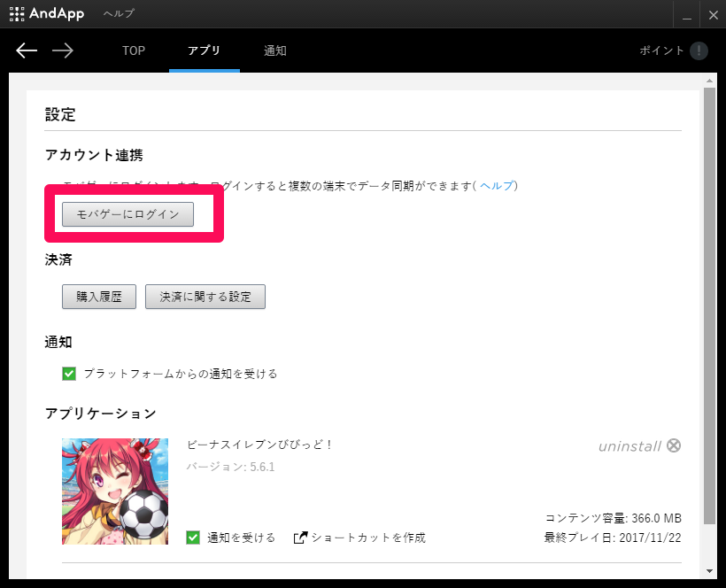Screen dimensions: 726x588
Task: Toggle the app 通知を受ける checkbox
Action: pyautogui.click(x=193, y=538)
